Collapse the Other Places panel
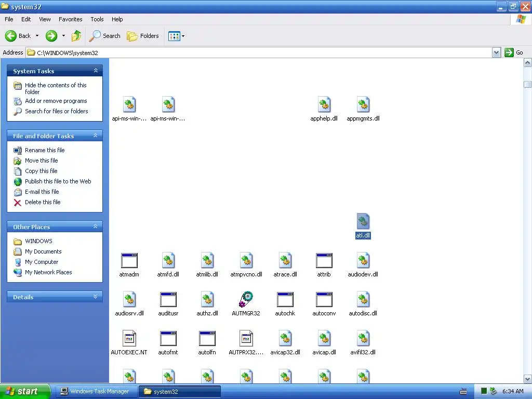532x399 pixels. 96,227
